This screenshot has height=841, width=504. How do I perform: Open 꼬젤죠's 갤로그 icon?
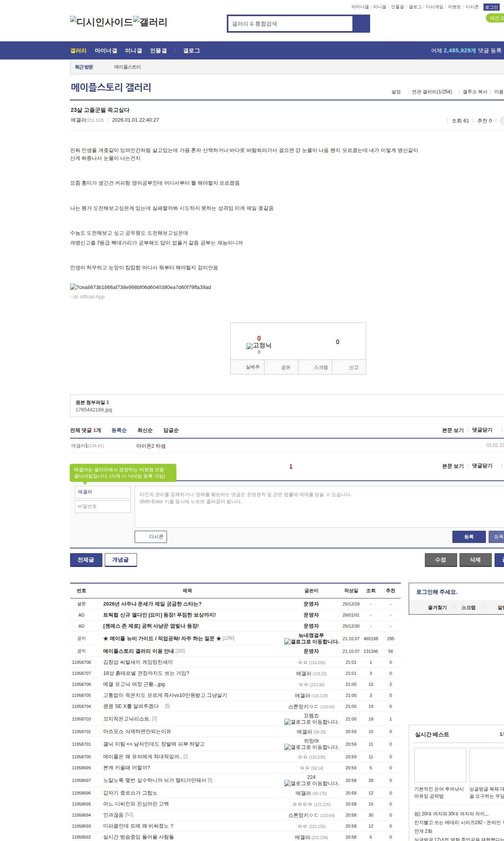point(311,722)
